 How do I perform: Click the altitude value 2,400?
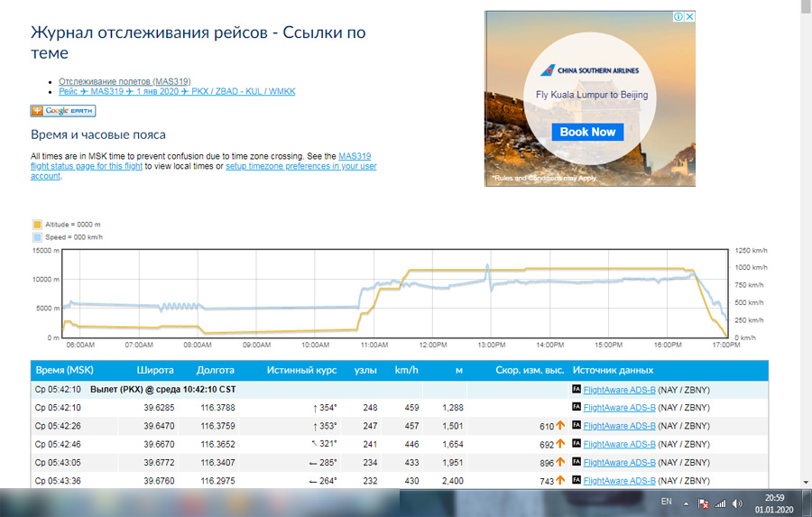(x=453, y=481)
